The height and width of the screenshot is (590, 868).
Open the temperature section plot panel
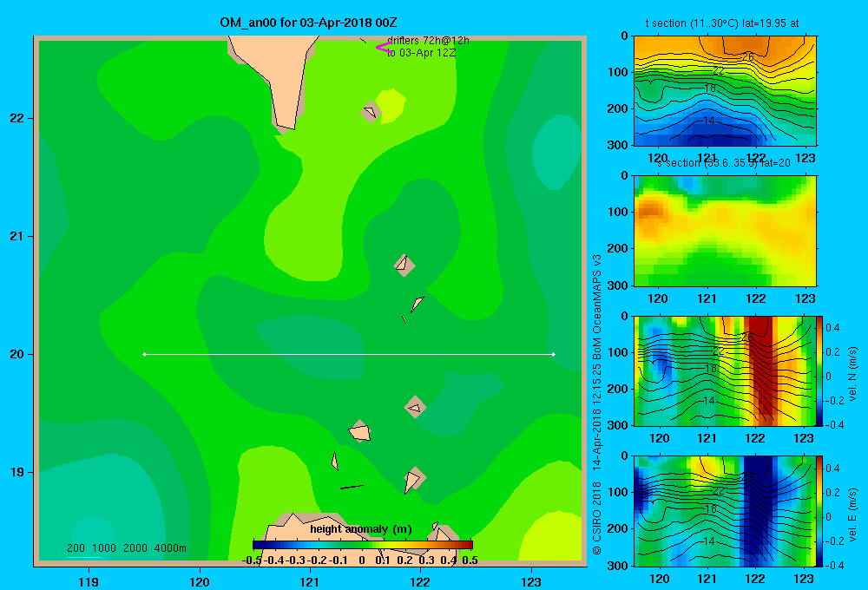tap(725, 91)
